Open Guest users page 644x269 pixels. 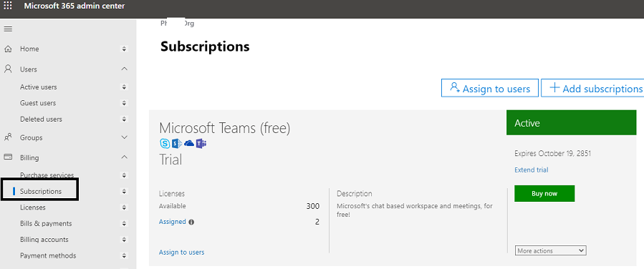pos(38,103)
